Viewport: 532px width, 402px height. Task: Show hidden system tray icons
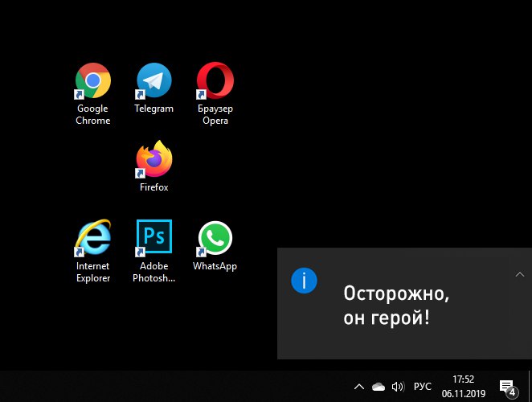click(359, 387)
